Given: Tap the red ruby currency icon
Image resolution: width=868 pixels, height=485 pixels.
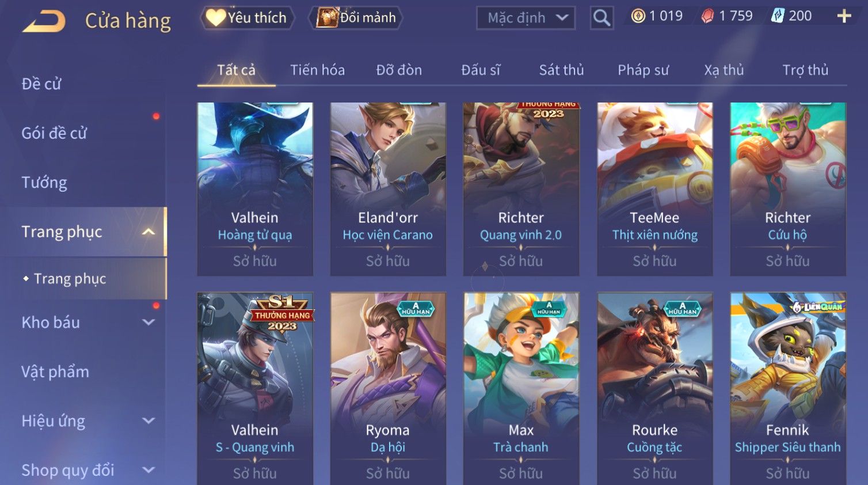Looking at the screenshot, I should point(707,16).
